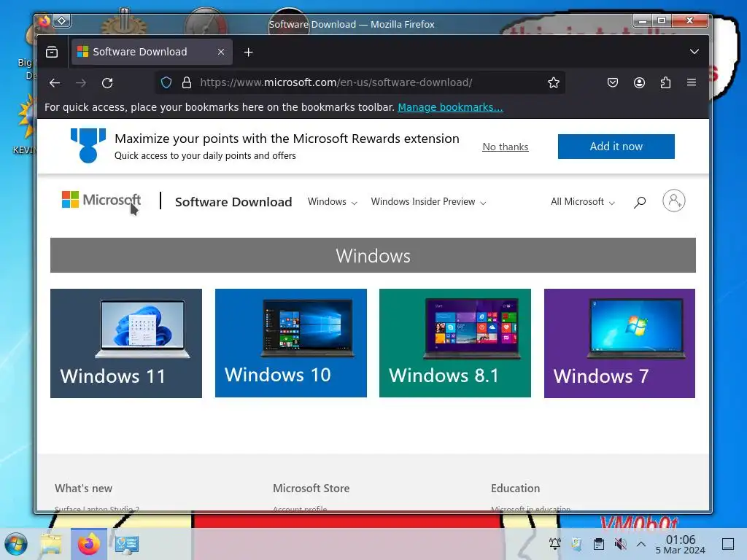747x560 pixels.
Task: Open the Manage bookmarks link
Action: click(x=450, y=107)
